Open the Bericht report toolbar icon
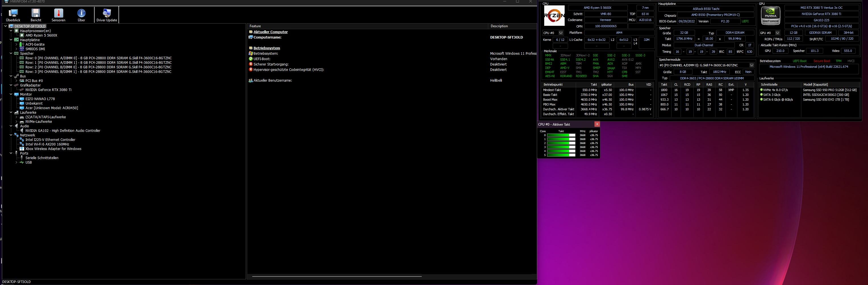This screenshot has width=868, height=285. coord(36,16)
